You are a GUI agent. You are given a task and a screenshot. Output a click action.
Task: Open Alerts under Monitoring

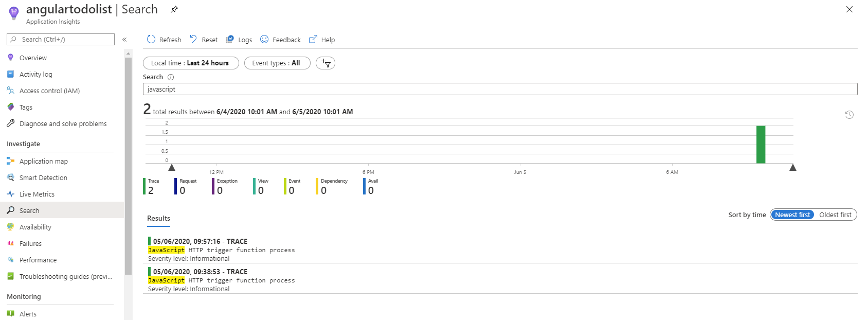click(x=27, y=314)
